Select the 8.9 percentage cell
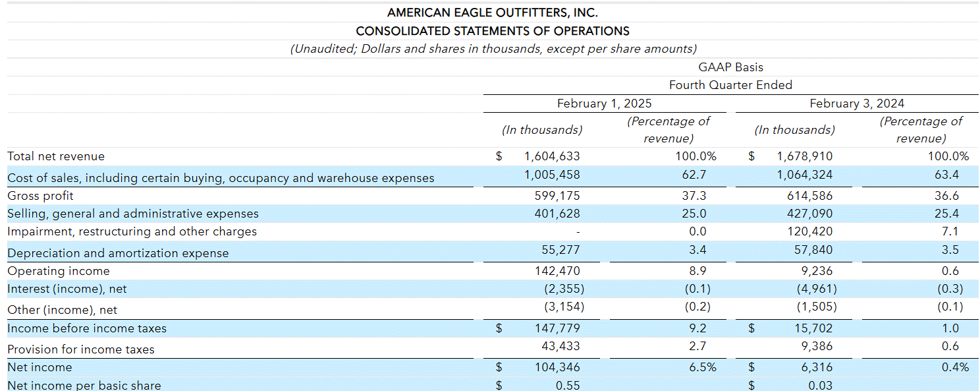This screenshot has width=980, height=391. pos(697,271)
